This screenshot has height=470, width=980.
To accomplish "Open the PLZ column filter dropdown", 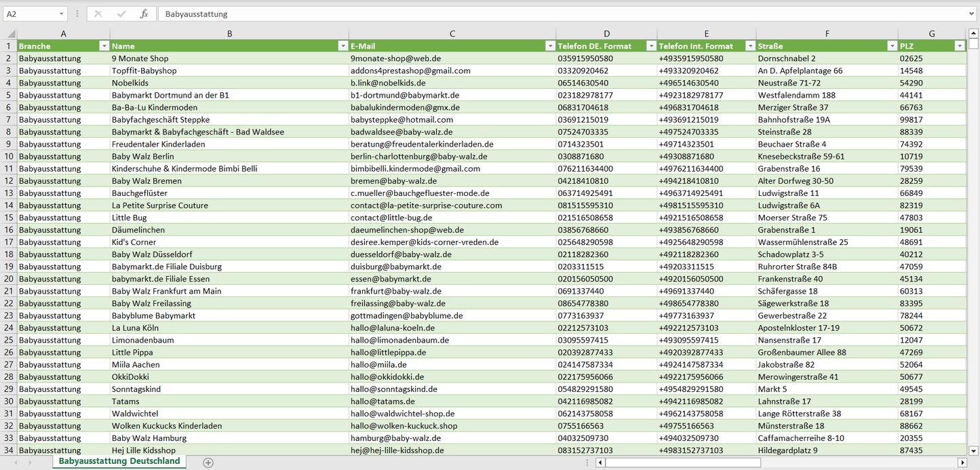I will coord(959,46).
